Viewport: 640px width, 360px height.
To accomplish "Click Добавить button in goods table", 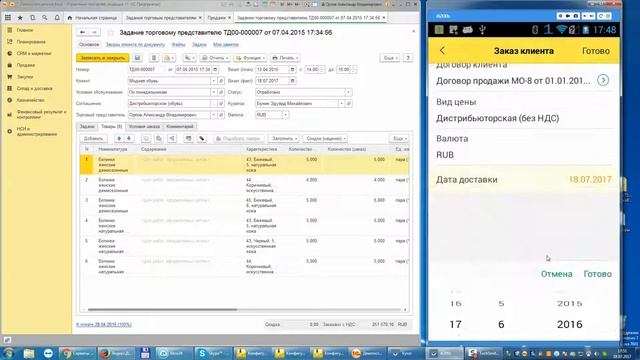I will click(x=93, y=139).
